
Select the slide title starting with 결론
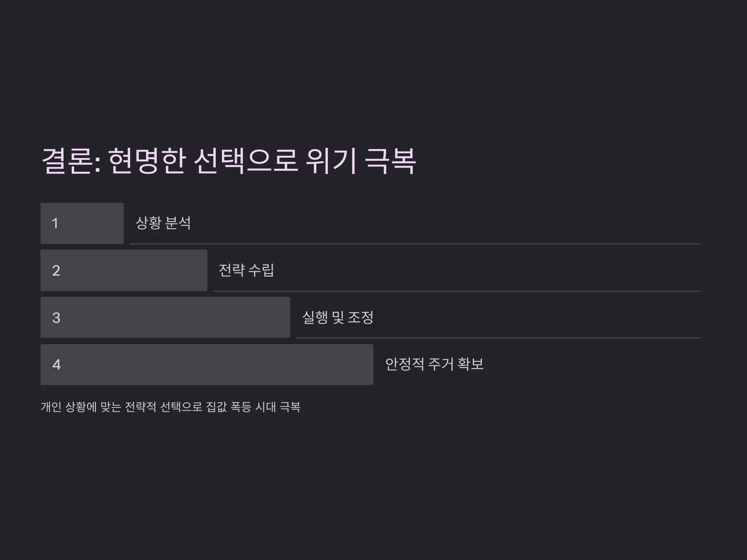pyautogui.click(x=229, y=161)
